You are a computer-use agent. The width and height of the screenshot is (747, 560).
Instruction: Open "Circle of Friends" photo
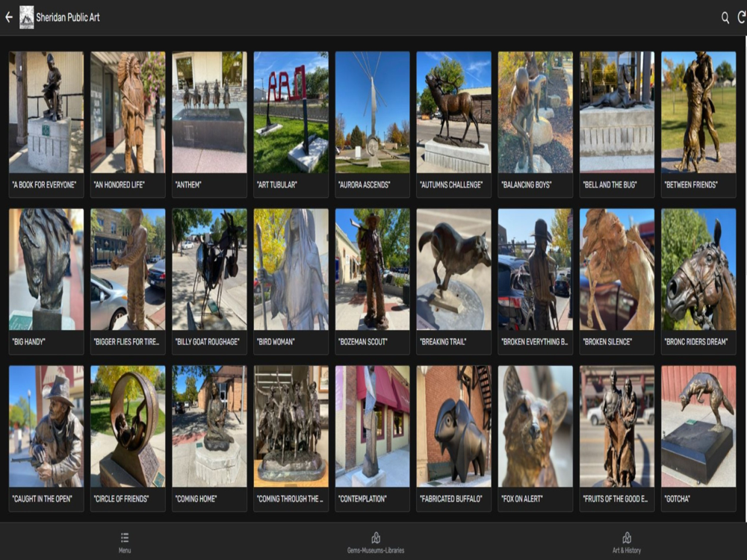click(128, 426)
